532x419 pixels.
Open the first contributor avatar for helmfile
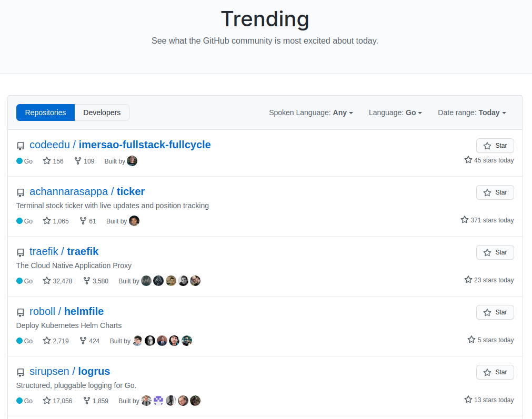tap(138, 341)
